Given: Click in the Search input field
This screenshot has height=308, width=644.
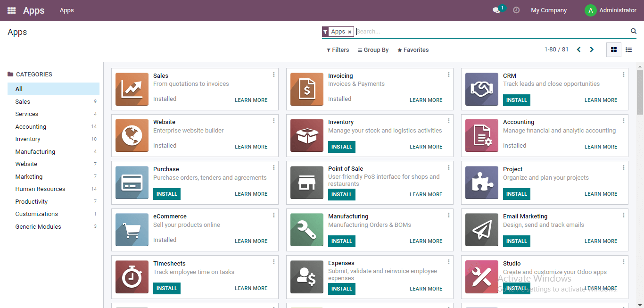Looking at the screenshot, I should pos(492,32).
